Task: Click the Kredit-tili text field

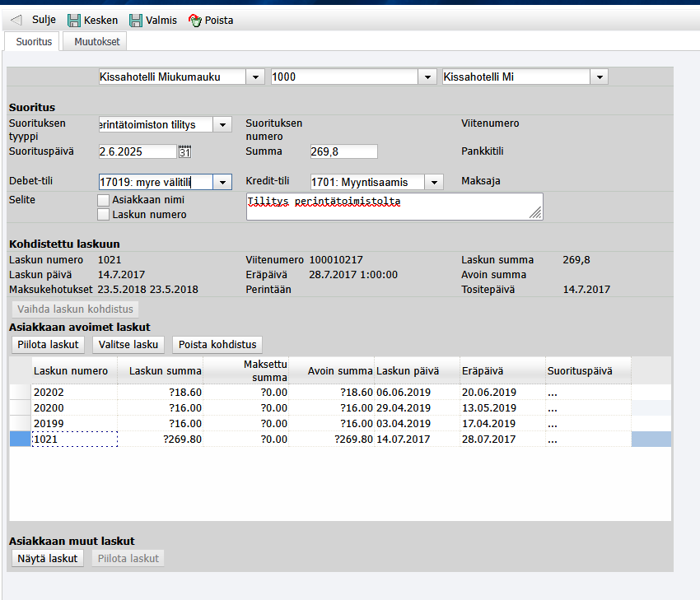Action: point(367,182)
